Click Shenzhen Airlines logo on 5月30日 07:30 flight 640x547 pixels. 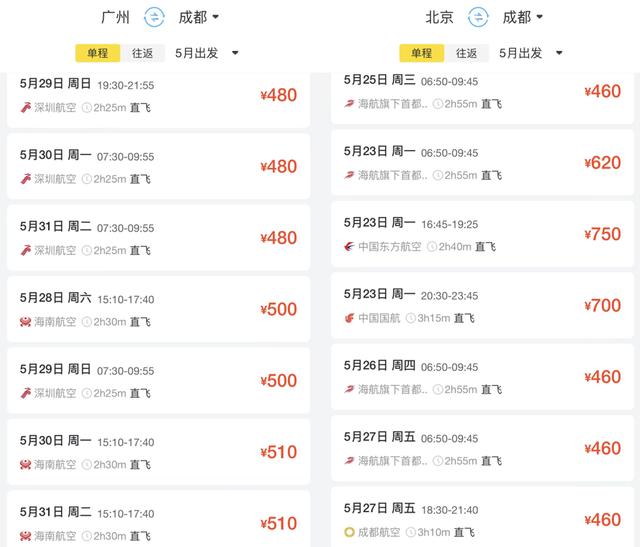tap(26, 179)
